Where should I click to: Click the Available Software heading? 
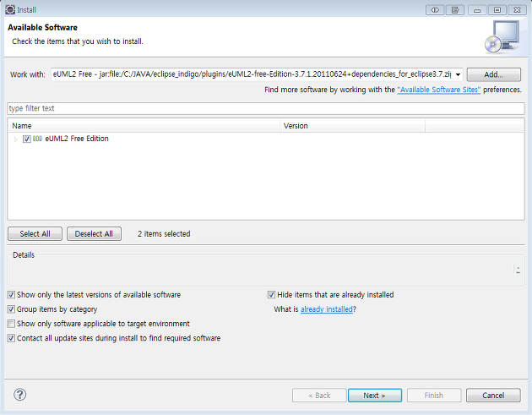43,28
